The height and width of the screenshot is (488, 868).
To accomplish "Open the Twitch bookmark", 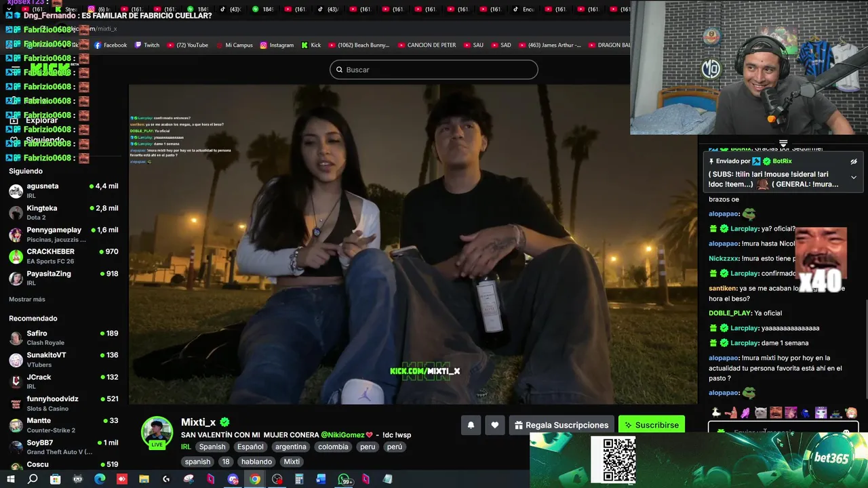I will pyautogui.click(x=147, y=45).
